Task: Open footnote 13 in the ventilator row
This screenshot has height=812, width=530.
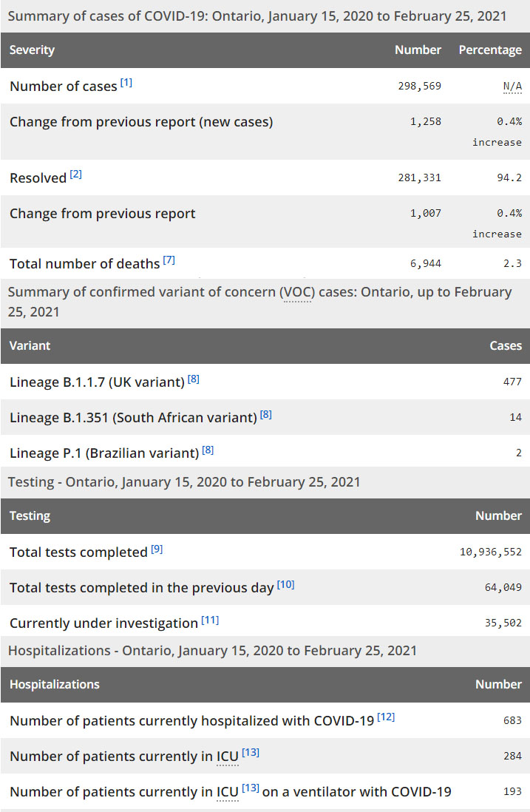Action: pos(251,788)
